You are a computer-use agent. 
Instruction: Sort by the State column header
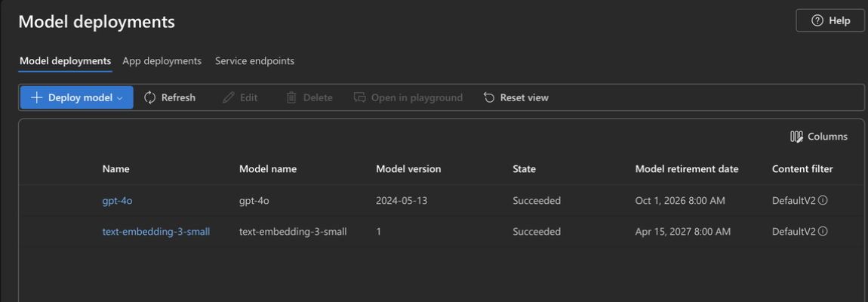click(525, 169)
